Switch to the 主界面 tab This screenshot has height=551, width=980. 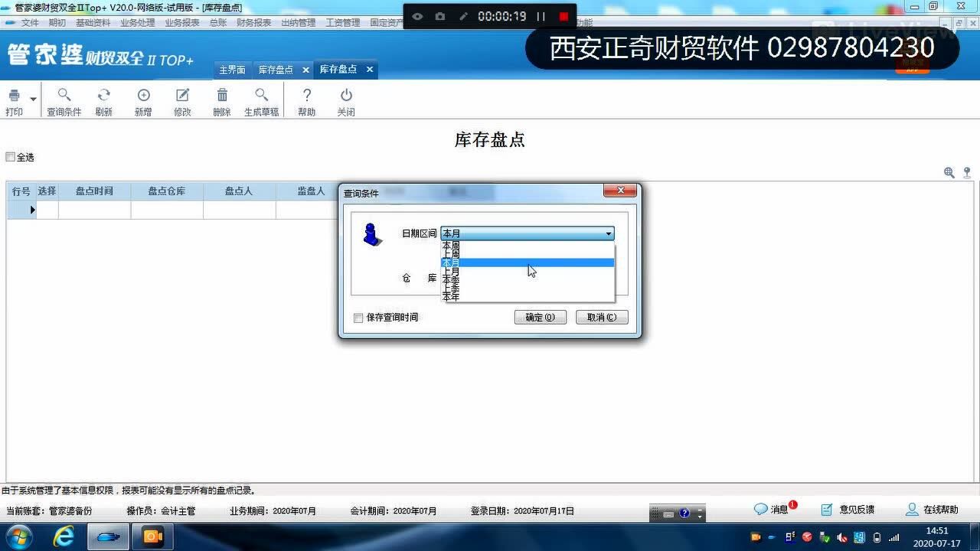(232, 70)
